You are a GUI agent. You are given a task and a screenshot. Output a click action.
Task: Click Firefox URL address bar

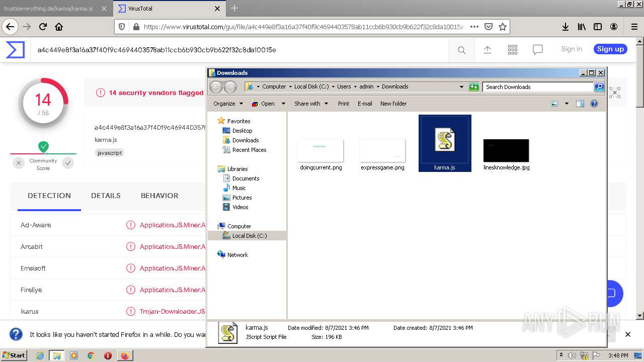(303, 27)
